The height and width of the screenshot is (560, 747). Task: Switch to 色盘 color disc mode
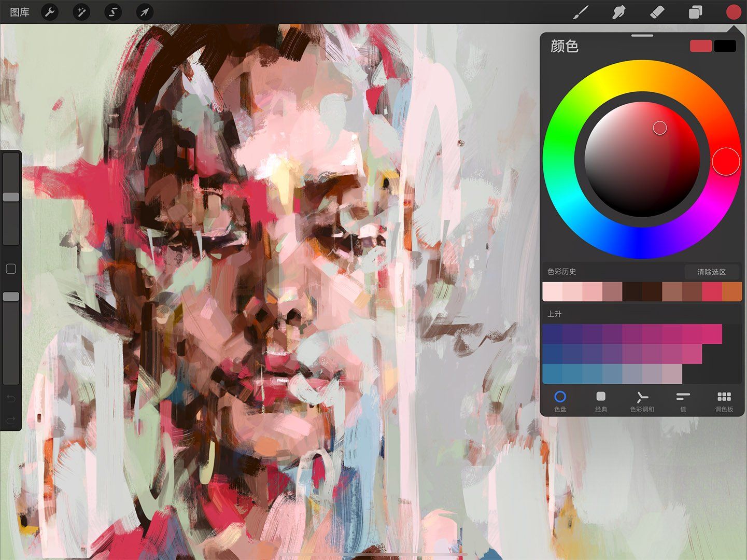click(560, 401)
